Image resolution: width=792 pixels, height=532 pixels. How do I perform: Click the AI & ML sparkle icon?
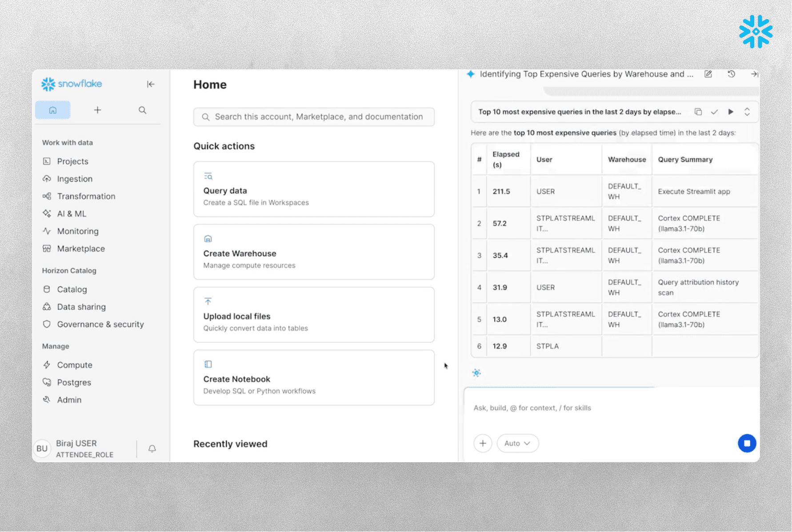click(x=47, y=213)
